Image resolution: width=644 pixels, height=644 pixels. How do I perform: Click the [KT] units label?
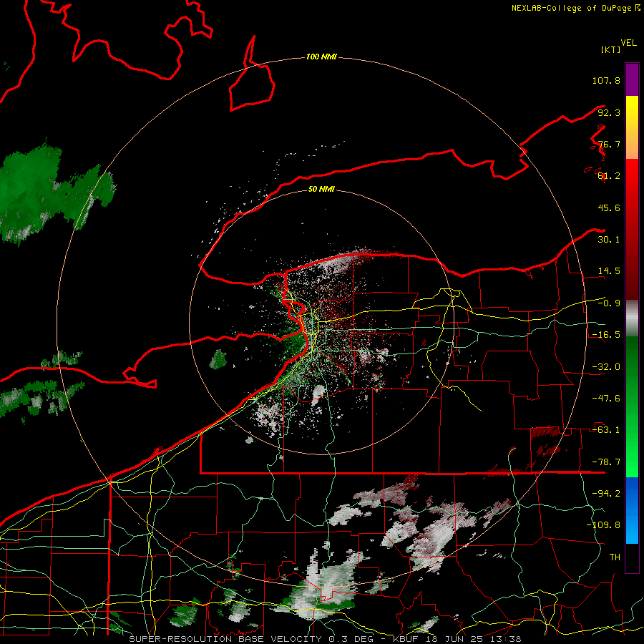[611, 49]
